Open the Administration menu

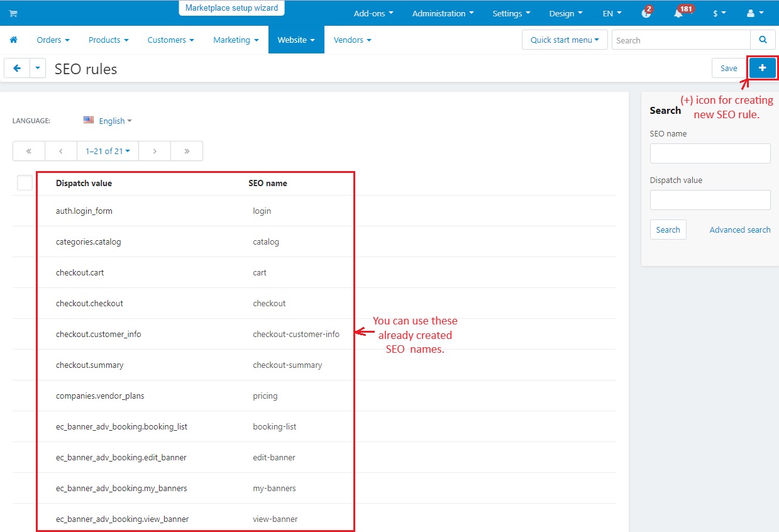tap(443, 13)
